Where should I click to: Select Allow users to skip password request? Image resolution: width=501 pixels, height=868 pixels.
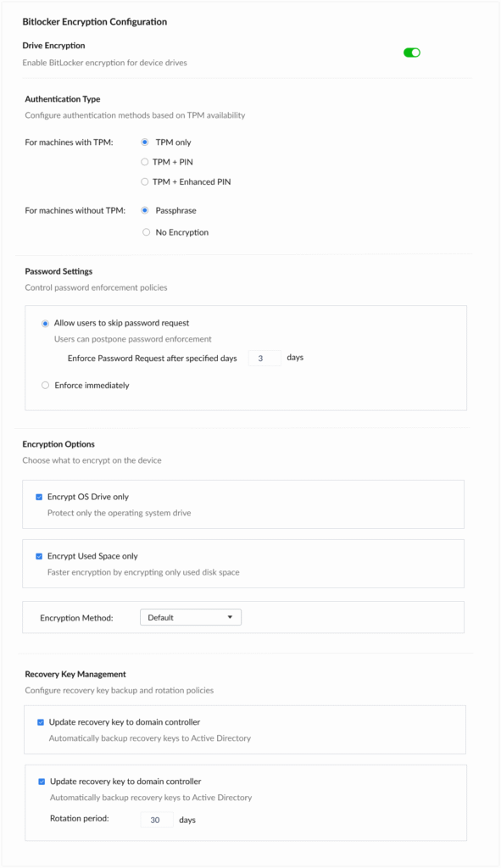(45, 323)
